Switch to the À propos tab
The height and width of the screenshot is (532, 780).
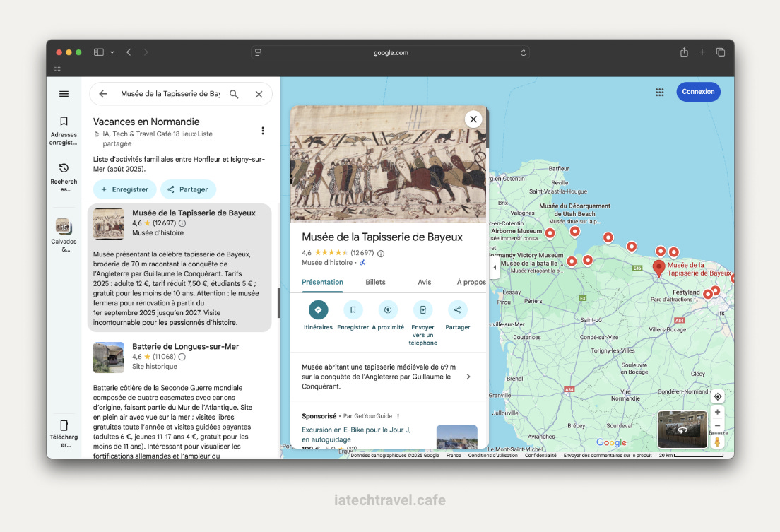471,282
